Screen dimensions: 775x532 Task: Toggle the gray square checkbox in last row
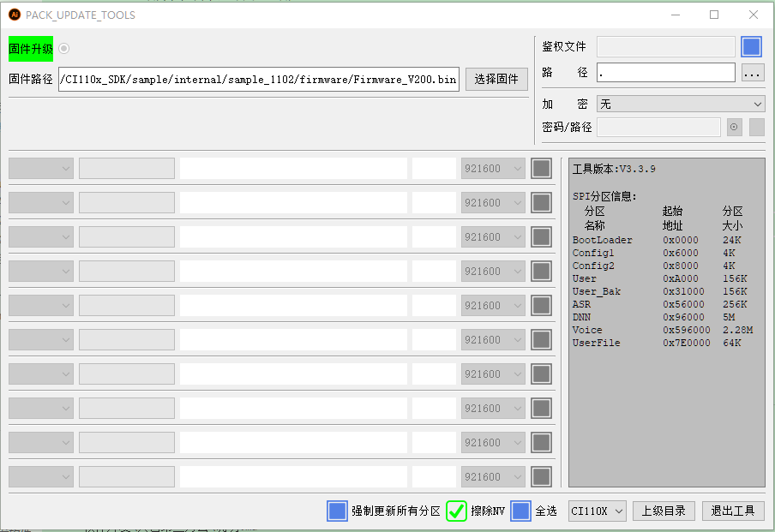point(541,476)
